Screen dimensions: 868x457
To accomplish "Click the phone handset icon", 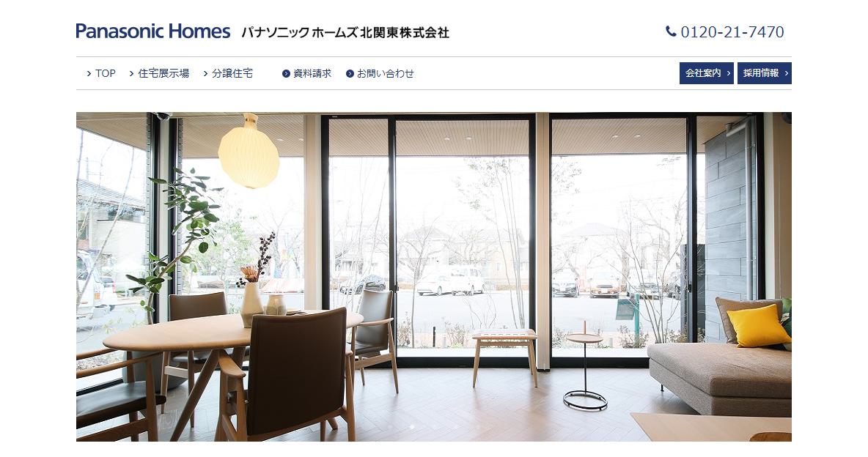I will click(671, 31).
